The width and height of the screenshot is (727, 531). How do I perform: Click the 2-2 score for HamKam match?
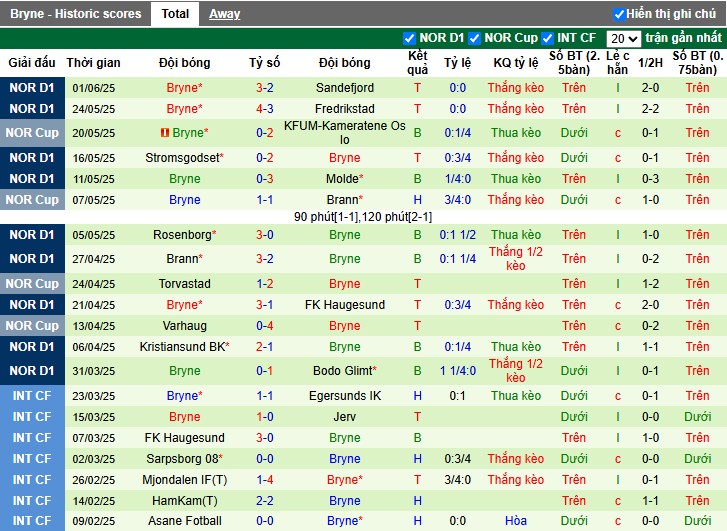tap(265, 500)
